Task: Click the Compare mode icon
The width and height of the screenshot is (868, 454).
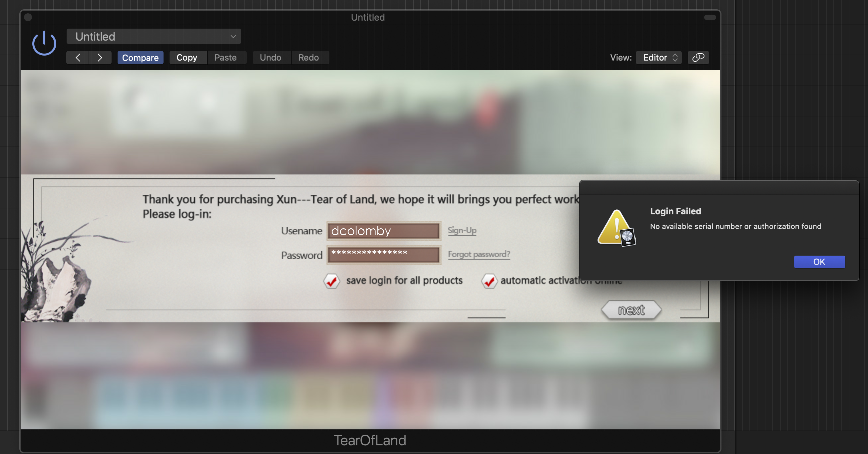Action: pyautogui.click(x=140, y=57)
